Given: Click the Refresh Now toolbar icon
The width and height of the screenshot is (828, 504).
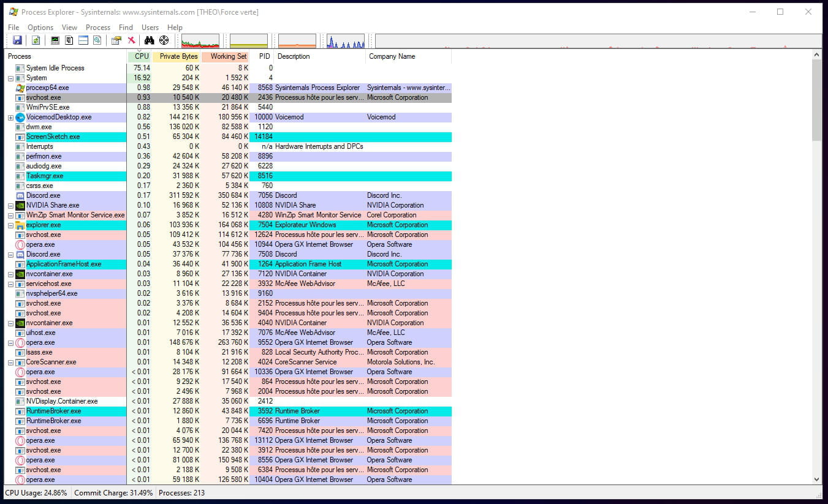Looking at the screenshot, I should (36, 40).
